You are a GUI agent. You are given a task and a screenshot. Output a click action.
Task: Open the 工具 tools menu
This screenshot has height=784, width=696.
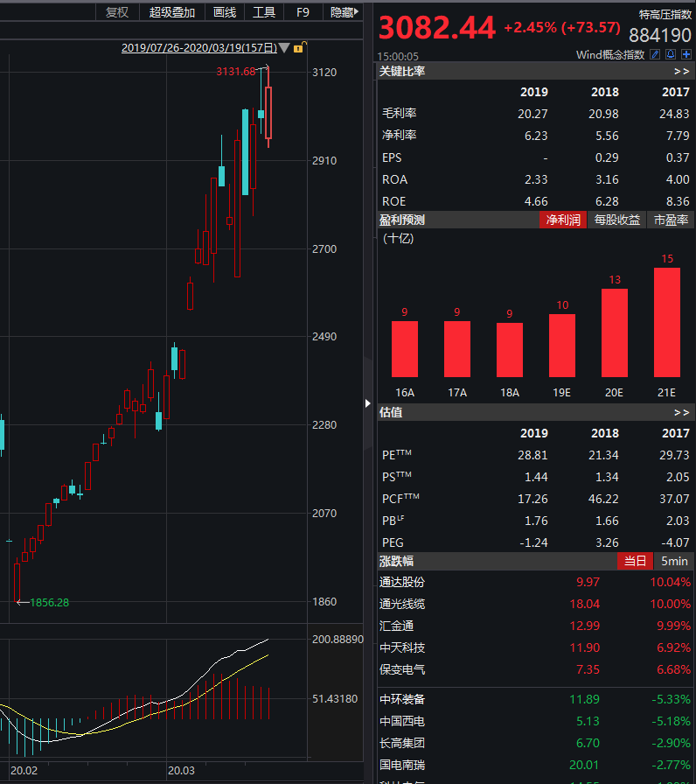[264, 12]
